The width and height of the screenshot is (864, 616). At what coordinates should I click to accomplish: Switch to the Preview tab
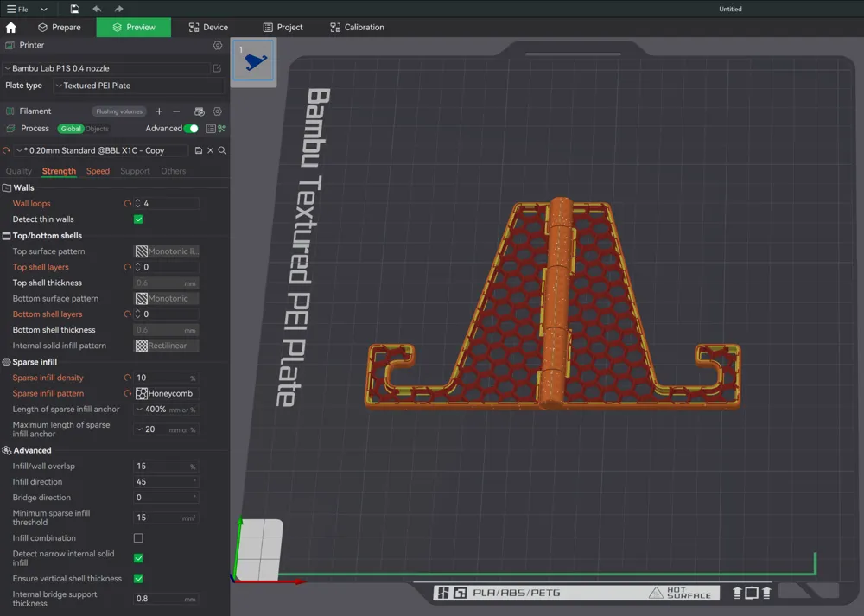133,27
